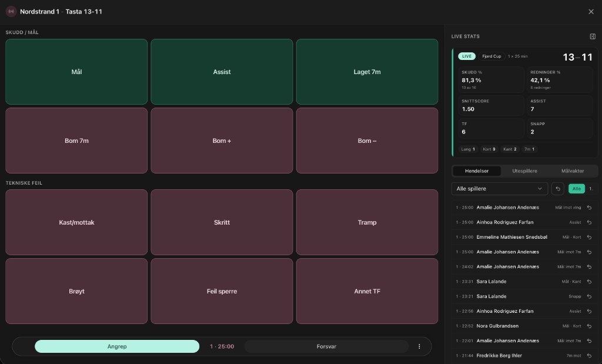Switch to Angrep mode
Screen dimensions: 602x364
(117, 346)
